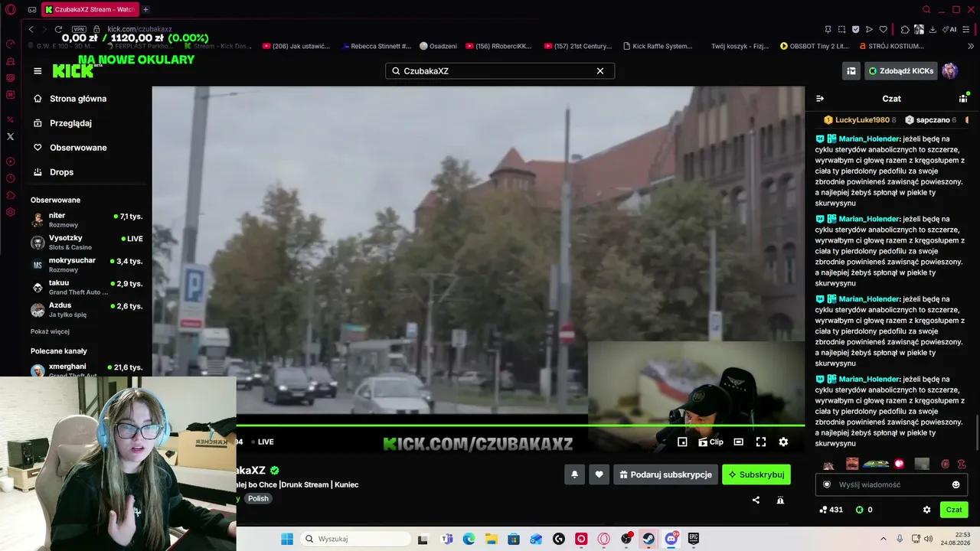The image size is (980, 551).
Task: Toggle theater mode on the player
Action: [738, 442]
